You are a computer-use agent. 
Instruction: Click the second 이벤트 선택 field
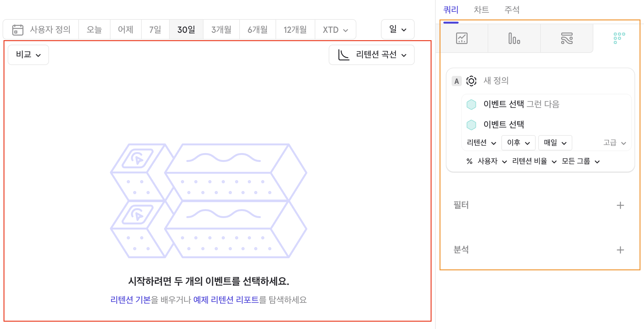coord(504,124)
